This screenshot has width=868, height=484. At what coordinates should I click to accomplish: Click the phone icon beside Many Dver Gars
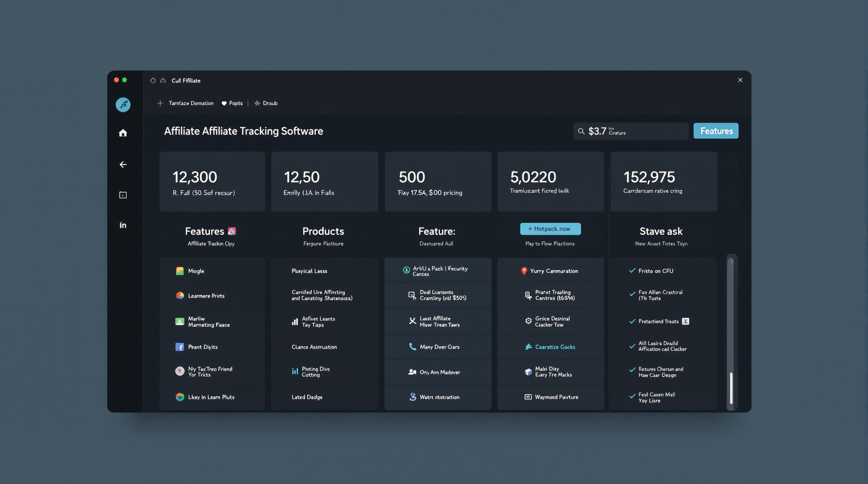click(x=413, y=346)
